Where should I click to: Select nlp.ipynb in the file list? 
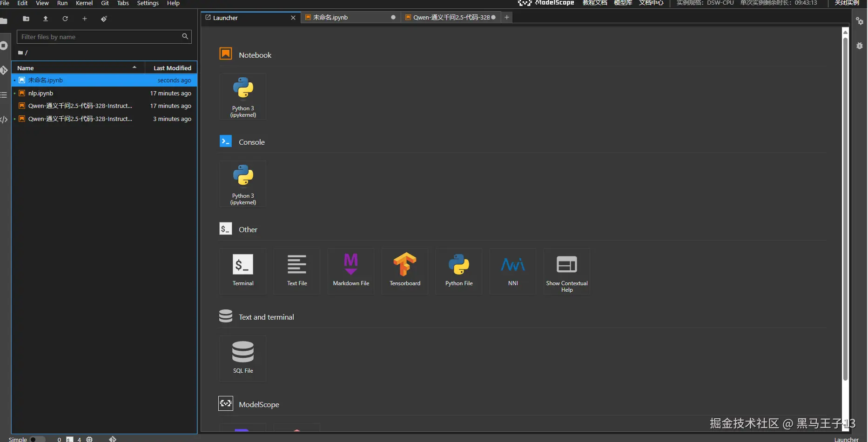[104, 93]
